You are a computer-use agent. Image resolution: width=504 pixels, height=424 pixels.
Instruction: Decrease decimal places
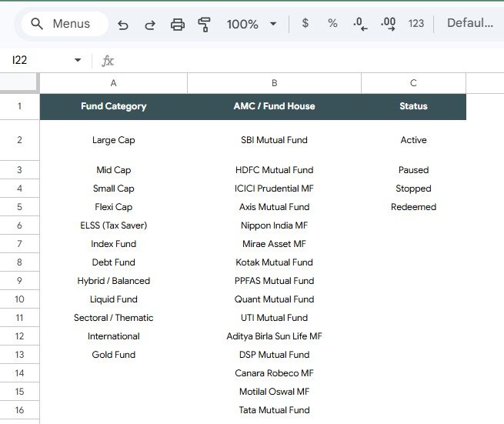tap(360, 24)
